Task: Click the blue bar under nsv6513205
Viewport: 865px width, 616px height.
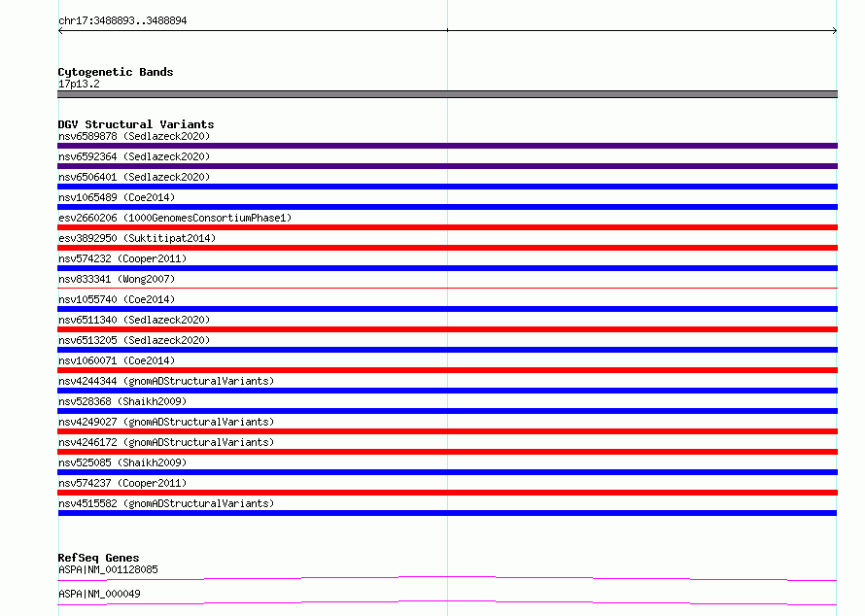Action: tap(447, 350)
